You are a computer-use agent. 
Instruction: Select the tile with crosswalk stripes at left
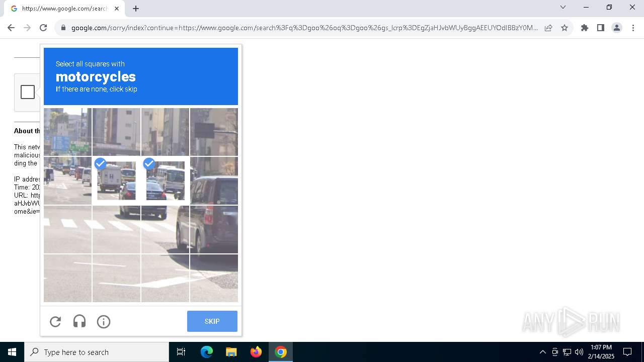click(x=67, y=229)
